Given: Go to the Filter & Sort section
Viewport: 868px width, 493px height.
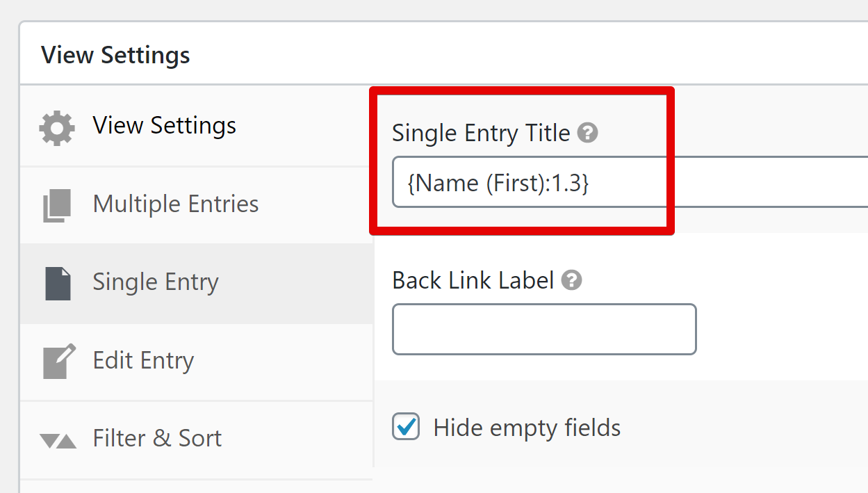Looking at the screenshot, I should point(156,437).
